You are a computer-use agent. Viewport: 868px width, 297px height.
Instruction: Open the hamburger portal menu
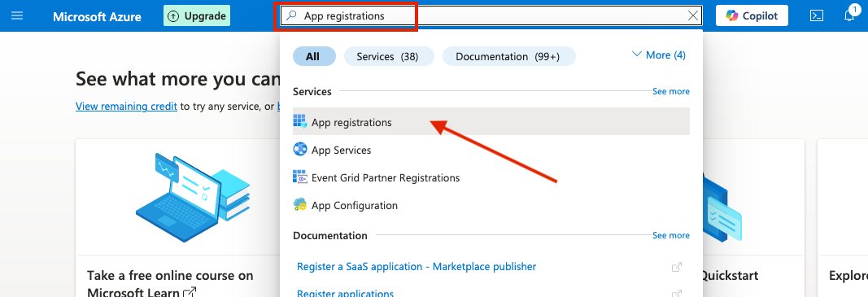[17, 15]
